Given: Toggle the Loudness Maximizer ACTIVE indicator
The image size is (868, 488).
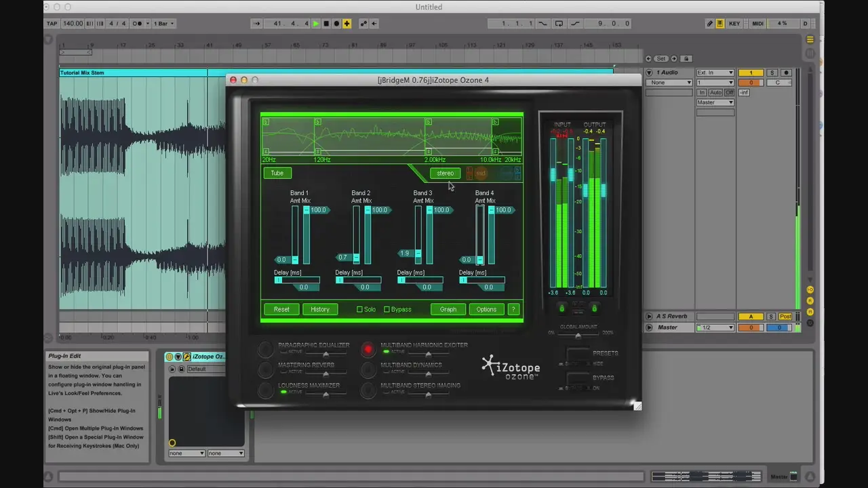Looking at the screenshot, I should click(283, 392).
